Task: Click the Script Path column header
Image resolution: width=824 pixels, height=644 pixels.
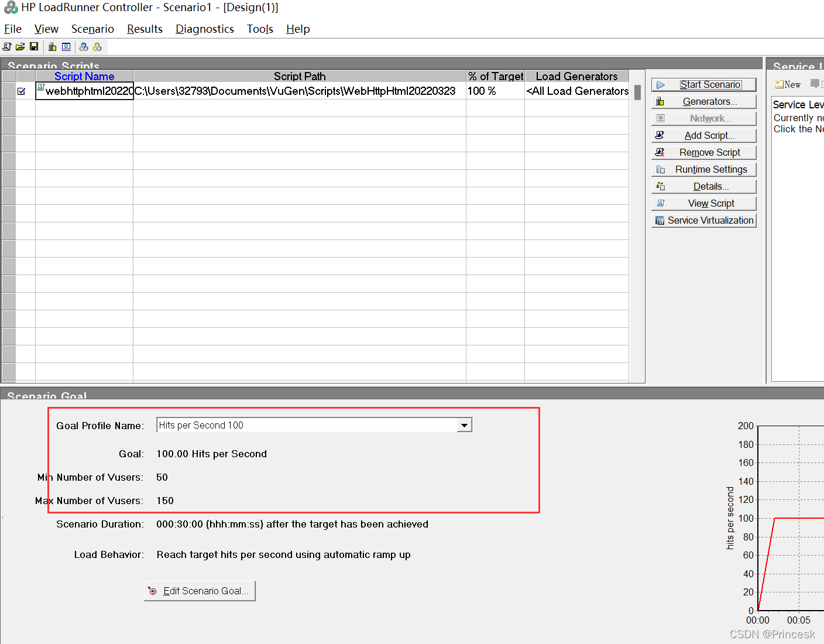Action: pyautogui.click(x=300, y=76)
